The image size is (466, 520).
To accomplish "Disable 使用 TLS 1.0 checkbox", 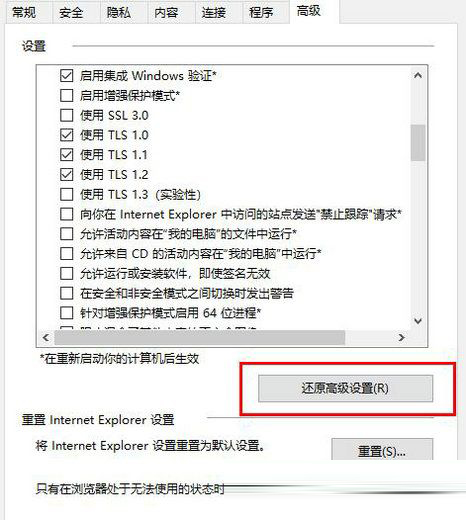I will coord(67,135).
